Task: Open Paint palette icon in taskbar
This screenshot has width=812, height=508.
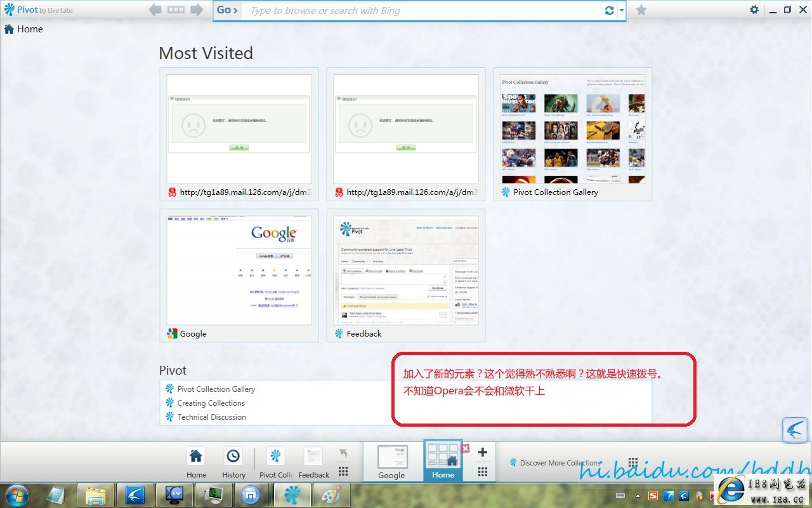Action: tap(331, 495)
